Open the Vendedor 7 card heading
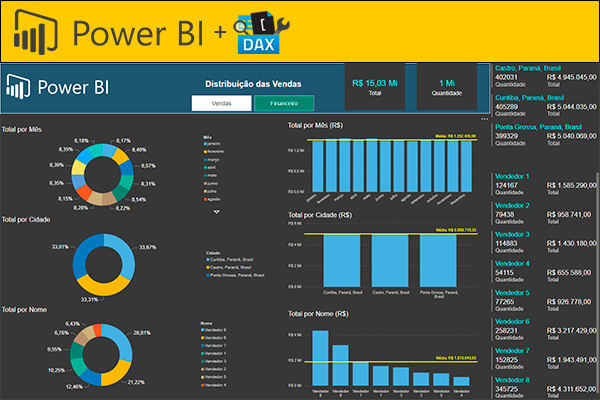The width and height of the screenshot is (600, 400). pyautogui.click(x=512, y=351)
